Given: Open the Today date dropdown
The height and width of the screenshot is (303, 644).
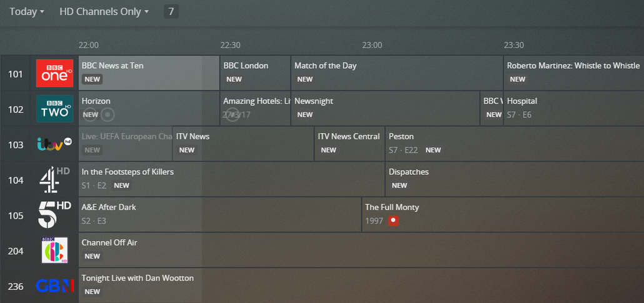Looking at the screenshot, I should [27, 11].
